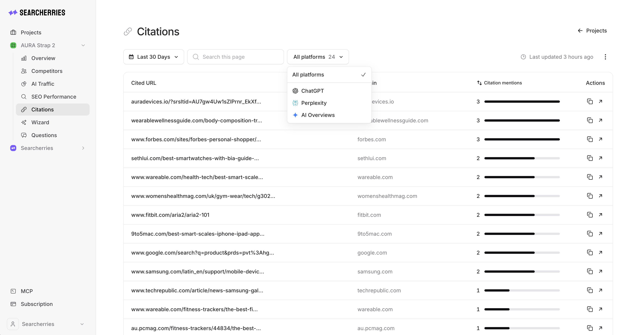Click the Search this page field
The height and width of the screenshot is (335, 644).
pos(236,57)
